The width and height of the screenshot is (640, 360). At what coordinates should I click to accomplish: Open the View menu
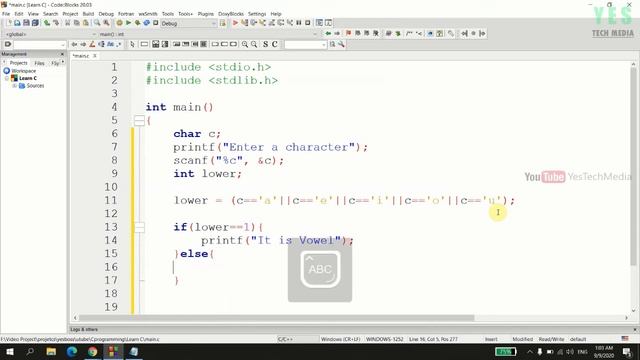pyautogui.click(x=33, y=14)
